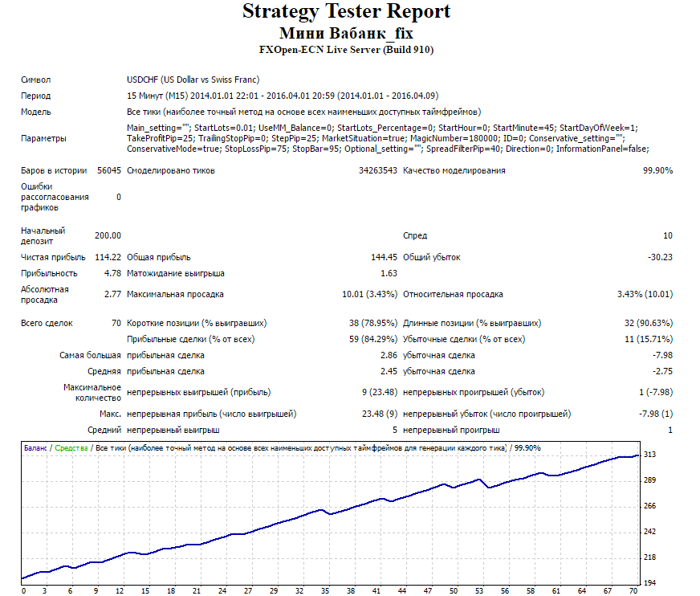Viewport: 700px width, 596px height.
Task: Click the 'Модель' row label
Action: pyautogui.click(x=35, y=112)
